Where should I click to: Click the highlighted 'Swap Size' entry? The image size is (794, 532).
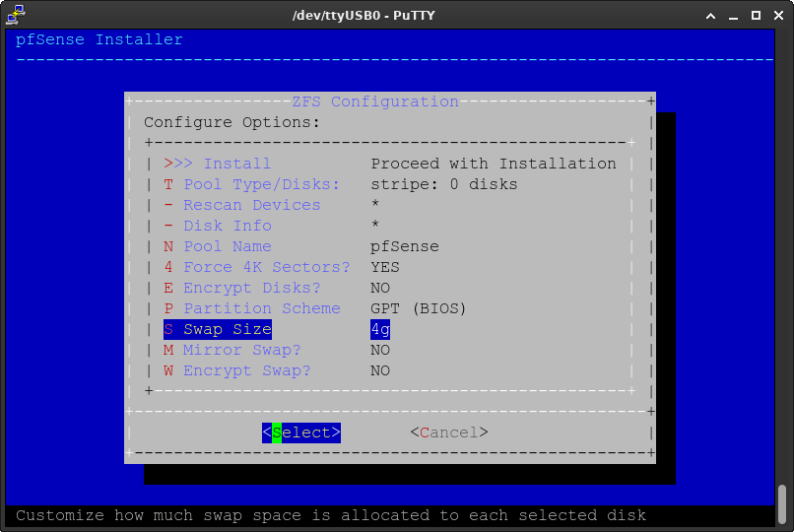[218, 329]
